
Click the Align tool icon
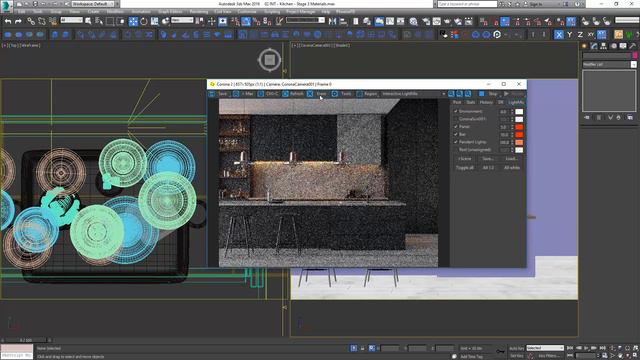tap(343, 21)
